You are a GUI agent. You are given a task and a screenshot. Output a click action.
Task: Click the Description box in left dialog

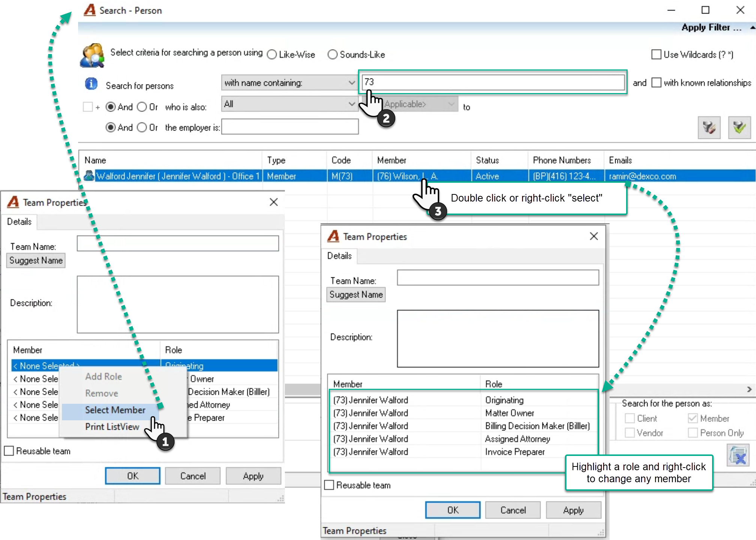(178, 304)
